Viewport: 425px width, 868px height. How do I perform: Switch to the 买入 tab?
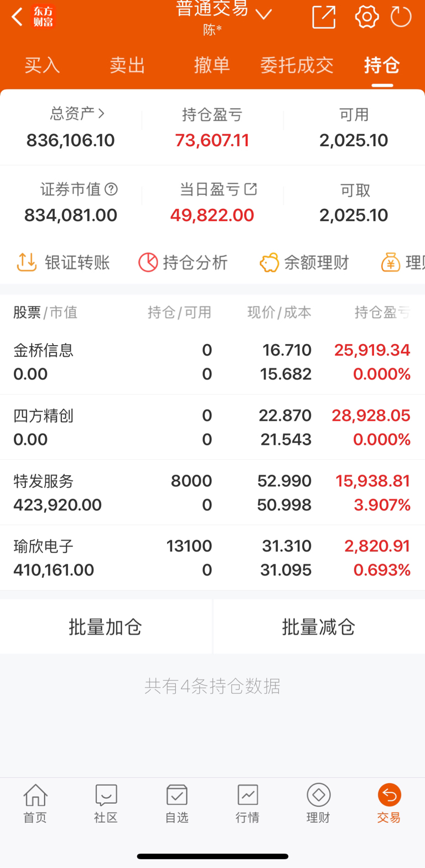[42, 65]
